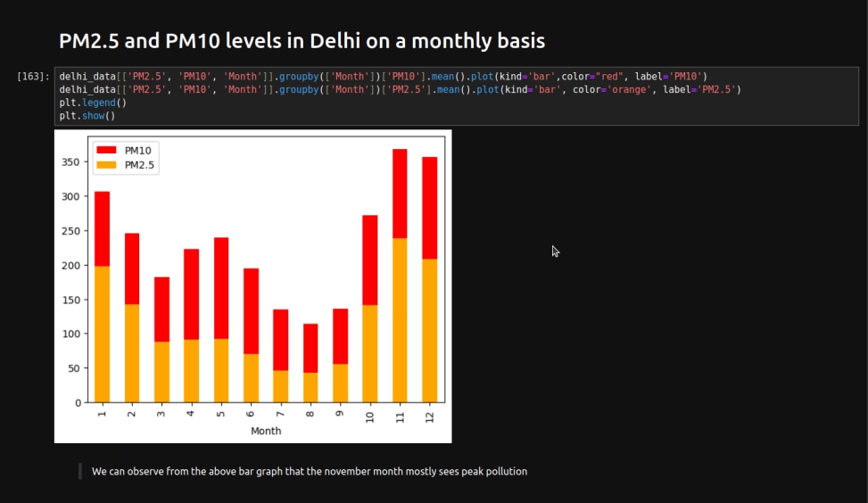
Task: Click the PM10 text label in legend
Action: (137, 151)
